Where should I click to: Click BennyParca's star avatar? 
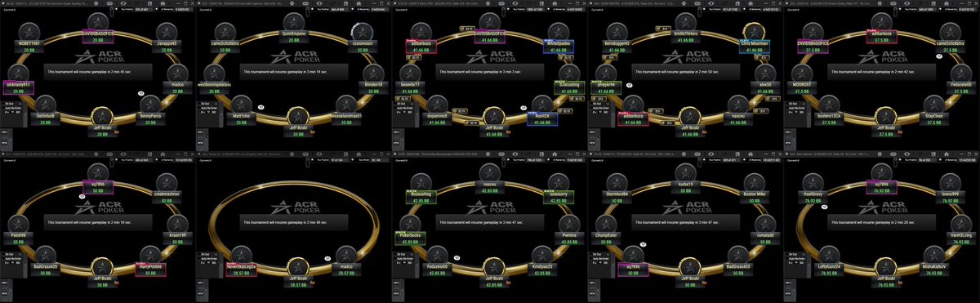[x=150, y=104]
